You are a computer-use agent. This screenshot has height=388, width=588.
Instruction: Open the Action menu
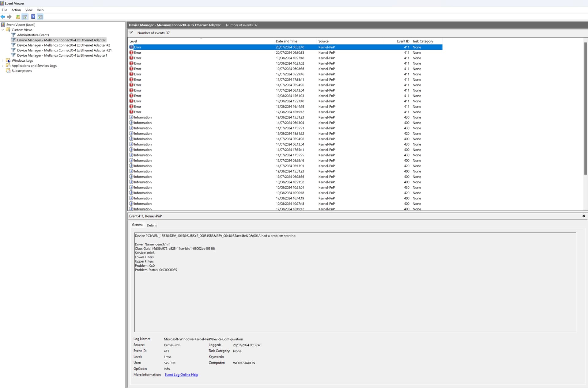point(16,10)
